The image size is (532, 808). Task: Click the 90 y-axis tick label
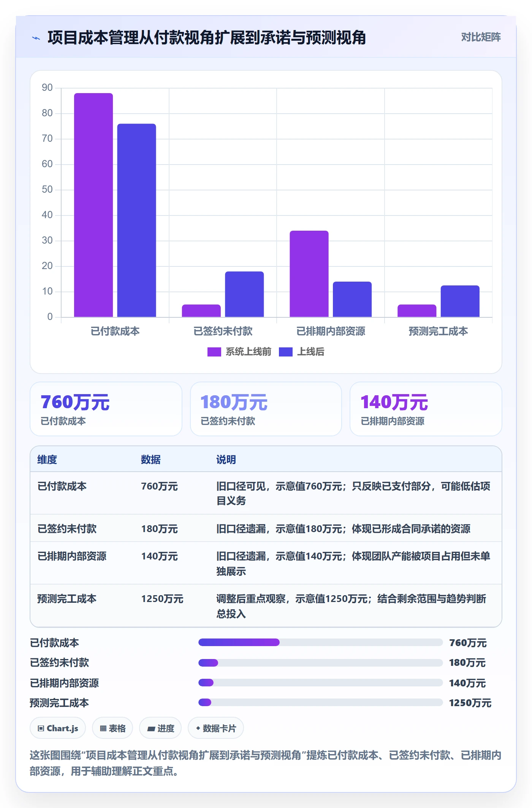click(x=47, y=88)
